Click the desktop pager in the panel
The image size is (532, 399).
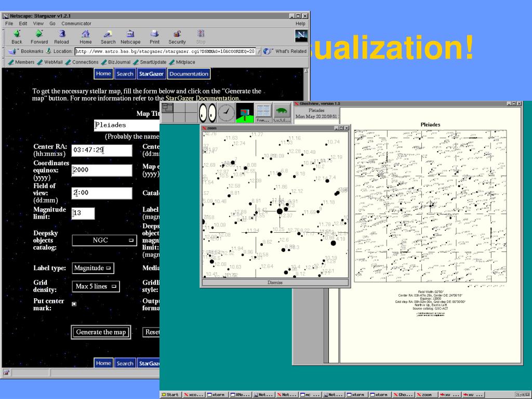[x=179, y=113]
